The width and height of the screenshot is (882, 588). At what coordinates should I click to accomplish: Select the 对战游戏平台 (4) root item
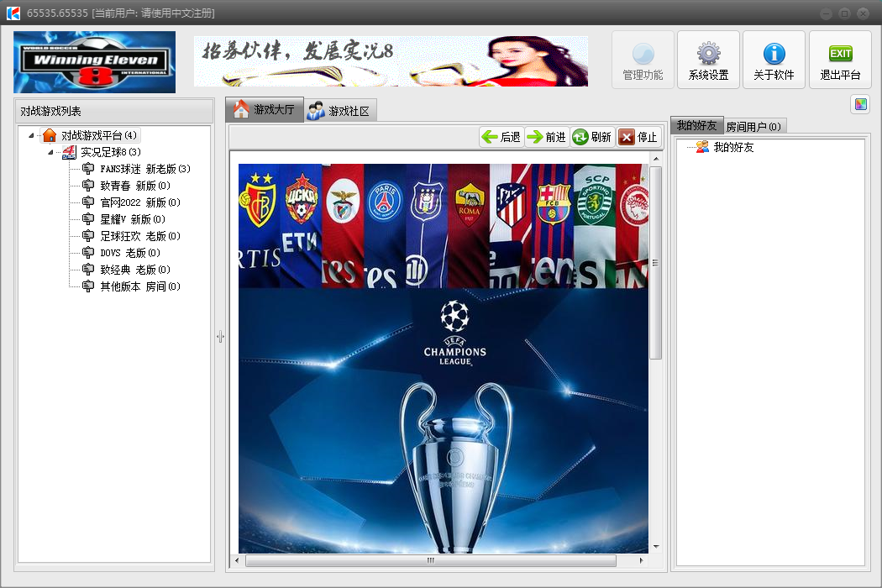click(99, 135)
